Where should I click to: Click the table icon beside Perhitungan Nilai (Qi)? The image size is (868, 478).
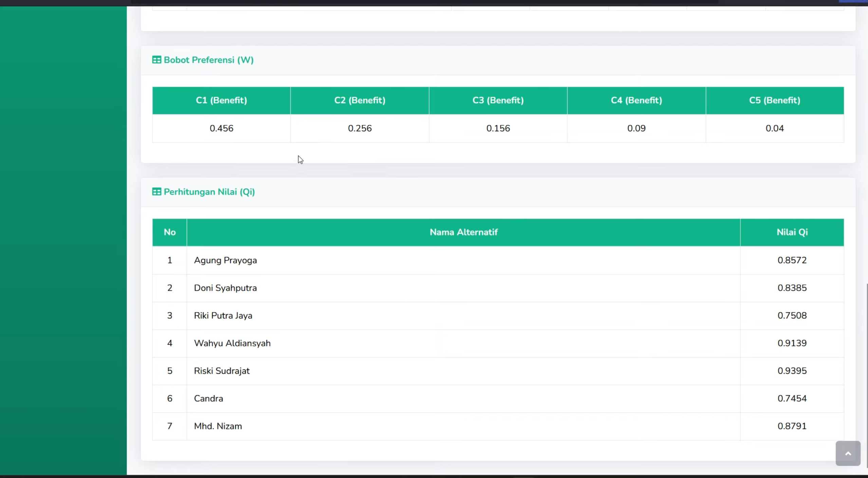156,192
